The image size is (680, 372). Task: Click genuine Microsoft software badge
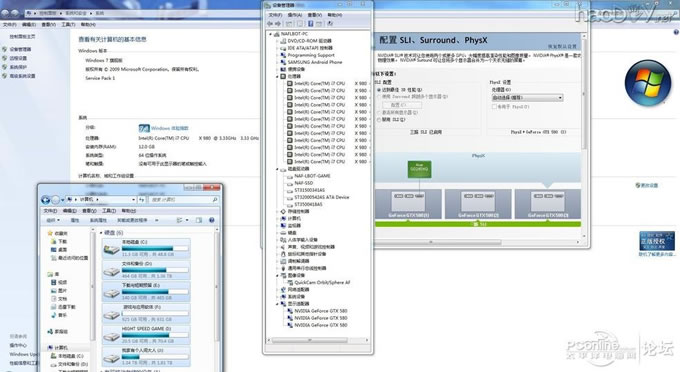click(x=657, y=241)
